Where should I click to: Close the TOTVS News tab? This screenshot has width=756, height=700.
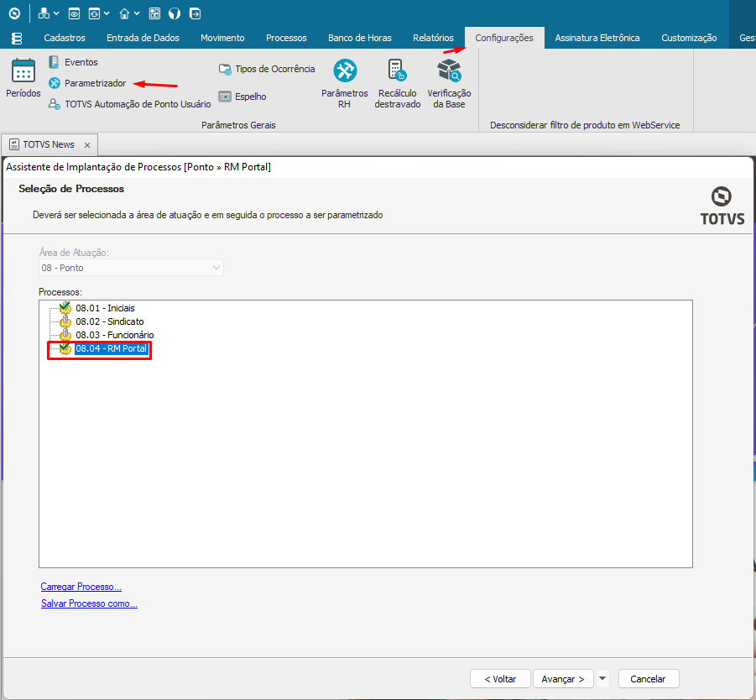[x=87, y=144]
